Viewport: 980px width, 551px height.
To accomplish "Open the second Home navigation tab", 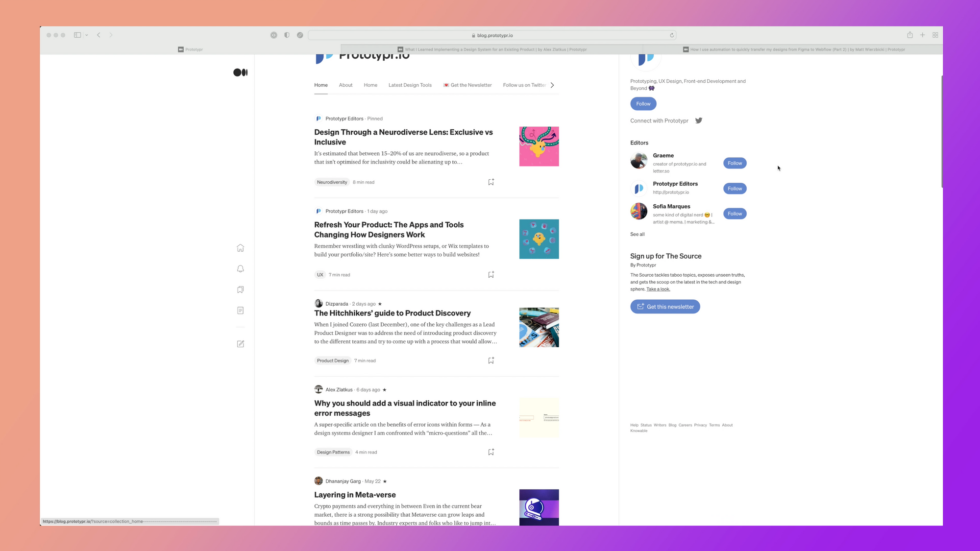I will point(370,85).
